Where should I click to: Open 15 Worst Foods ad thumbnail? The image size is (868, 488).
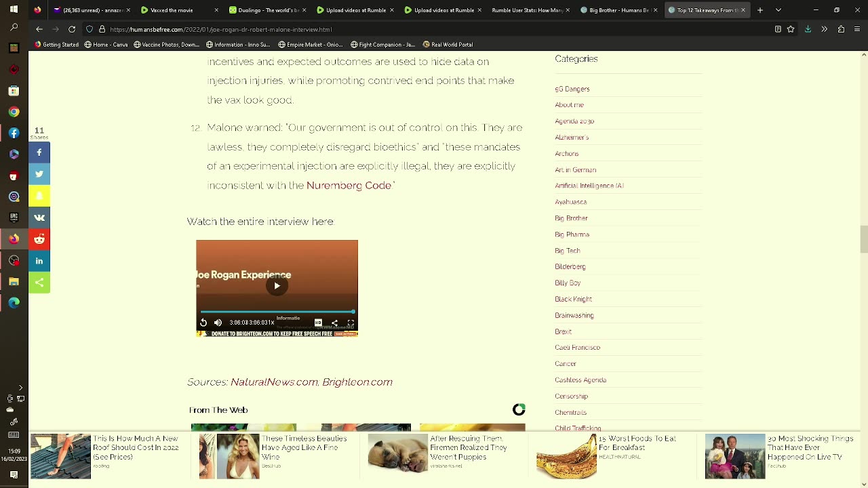coord(566,456)
